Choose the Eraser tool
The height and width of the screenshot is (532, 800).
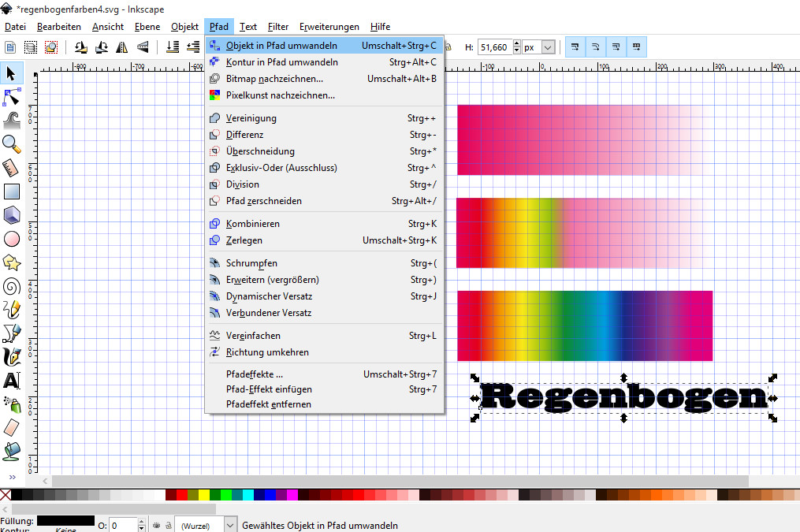click(12, 427)
